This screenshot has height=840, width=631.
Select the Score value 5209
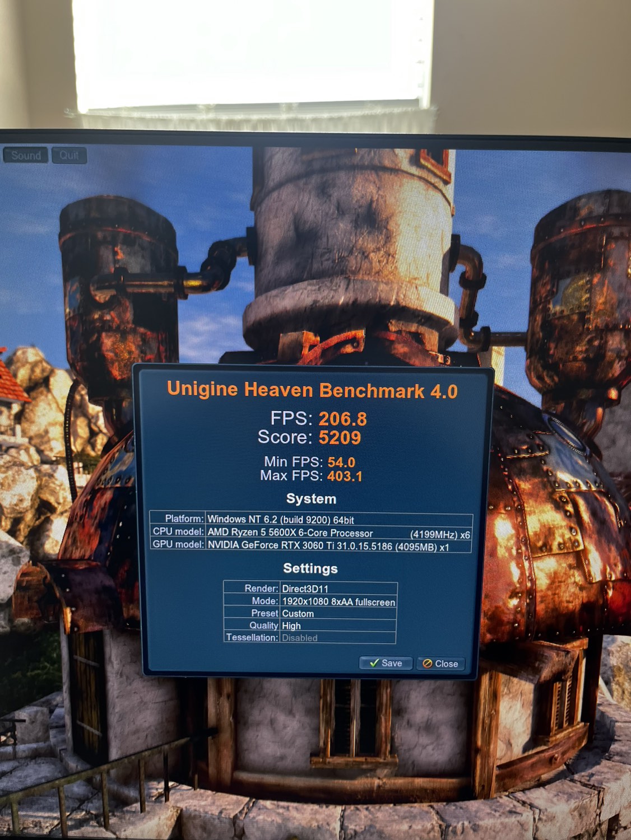coord(340,437)
